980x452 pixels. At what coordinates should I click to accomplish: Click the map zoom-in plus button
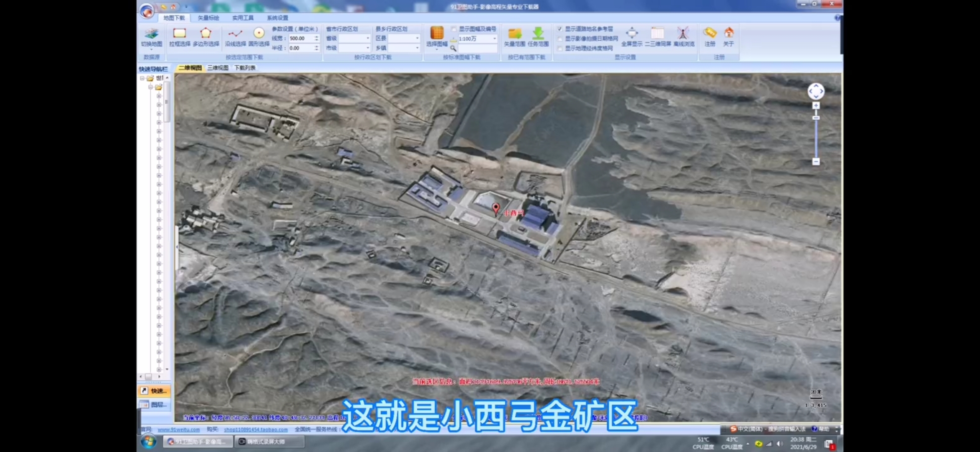click(816, 106)
